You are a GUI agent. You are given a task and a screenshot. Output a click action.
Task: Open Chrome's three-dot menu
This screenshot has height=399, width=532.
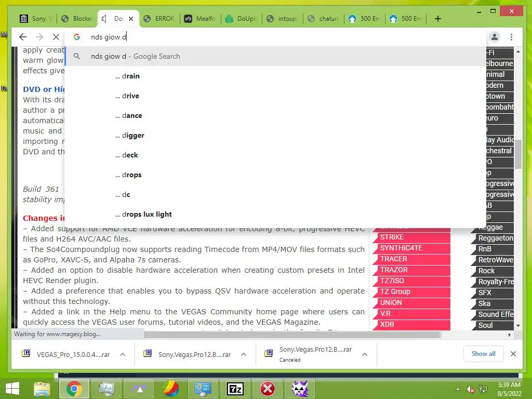click(511, 37)
